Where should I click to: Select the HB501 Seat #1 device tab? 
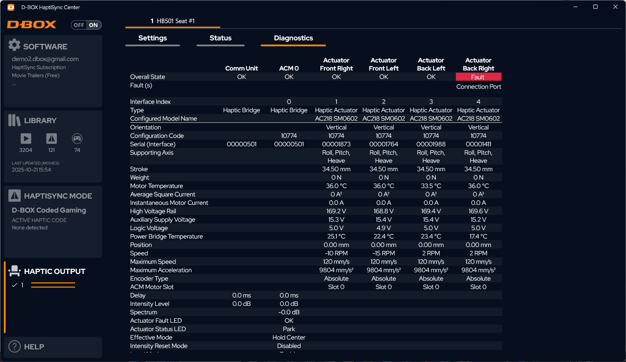[172, 21]
